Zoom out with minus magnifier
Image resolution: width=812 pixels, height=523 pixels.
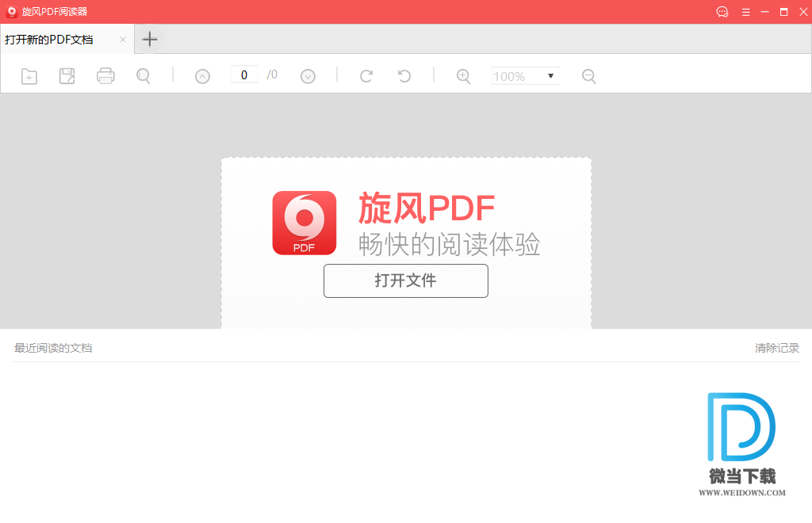tap(589, 77)
